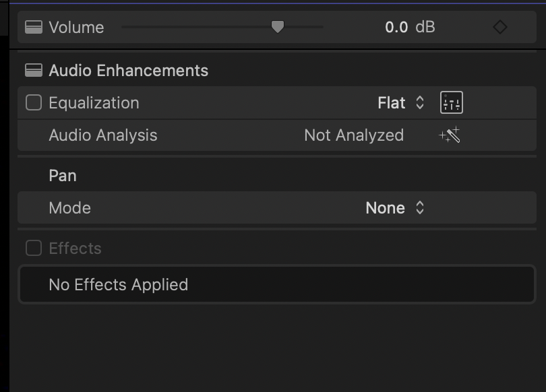Click the Effects section label
Screen dimensions: 546x392
point(75,249)
